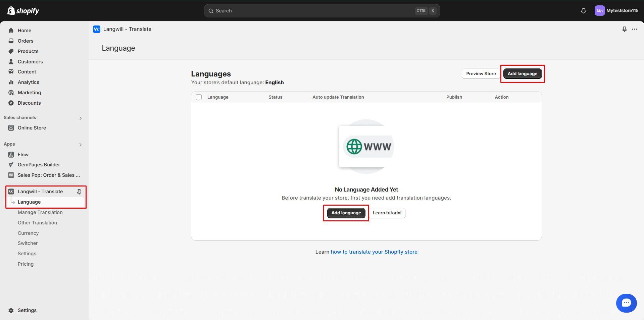Open the Shopify Home icon
The height and width of the screenshot is (320, 644).
click(11, 30)
